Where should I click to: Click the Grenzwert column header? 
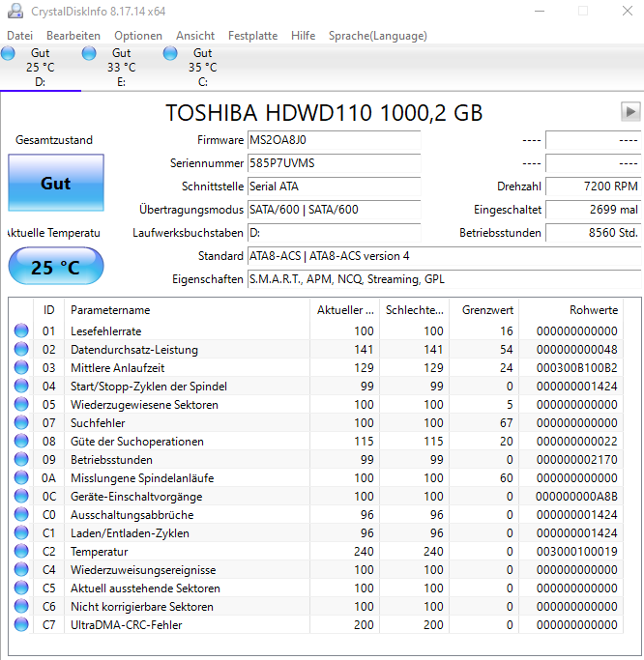483,310
